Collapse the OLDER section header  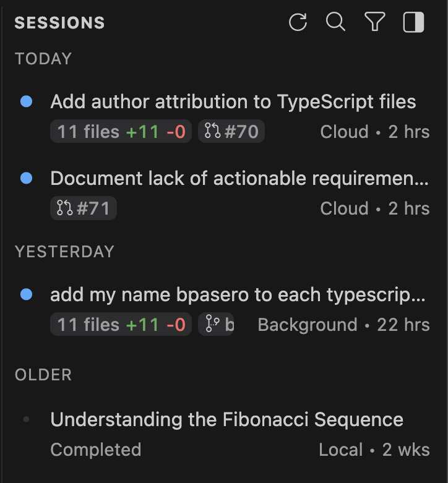pos(43,375)
